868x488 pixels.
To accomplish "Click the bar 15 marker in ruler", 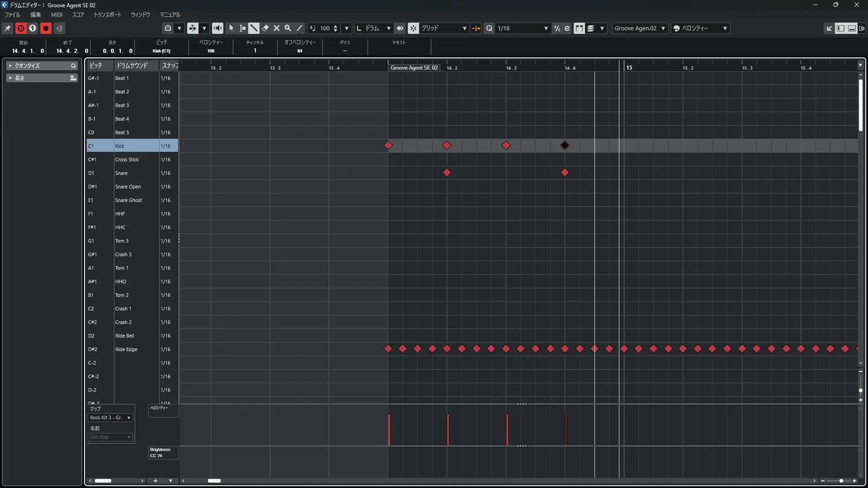I will (629, 68).
